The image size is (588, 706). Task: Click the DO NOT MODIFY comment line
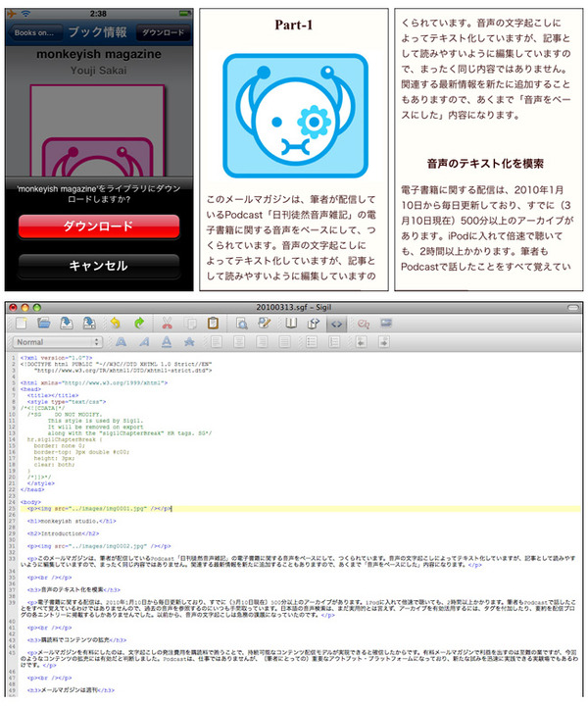click(65, 414)
